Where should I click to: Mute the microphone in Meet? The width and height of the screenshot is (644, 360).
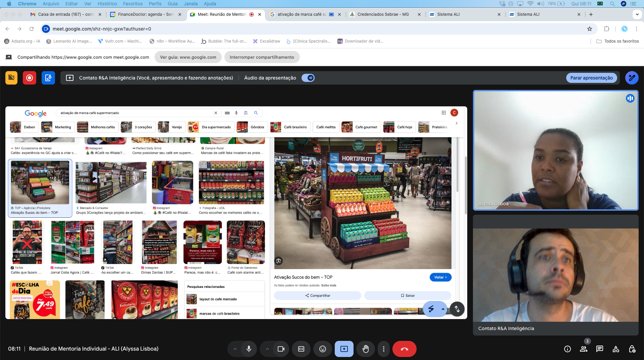point(249,349)
